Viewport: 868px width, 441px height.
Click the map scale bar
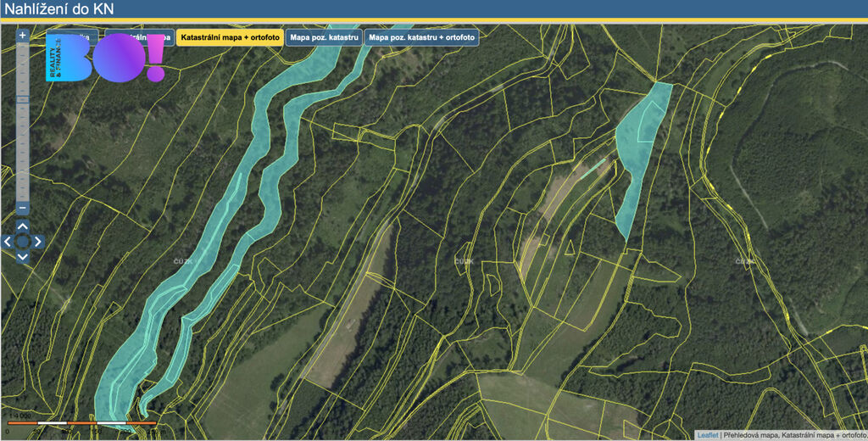[x=82, y=422]
